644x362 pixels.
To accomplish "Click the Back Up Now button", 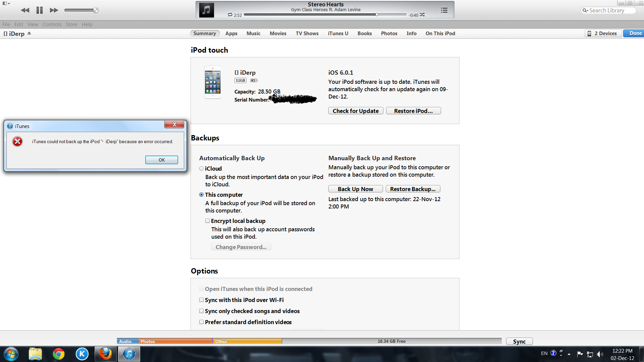I will point(355,189).
